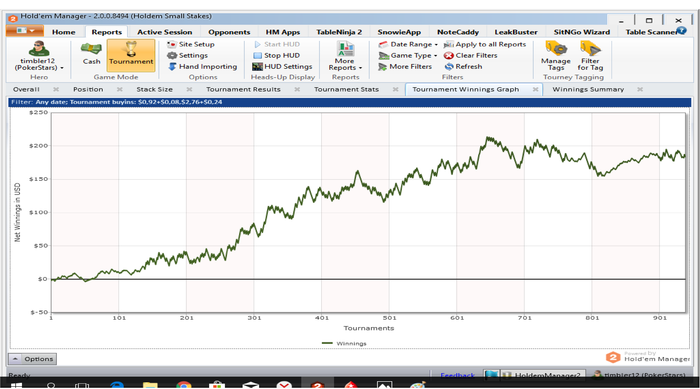Open the SnowieApp tab
700x389 pixels.
click(399, 32)
